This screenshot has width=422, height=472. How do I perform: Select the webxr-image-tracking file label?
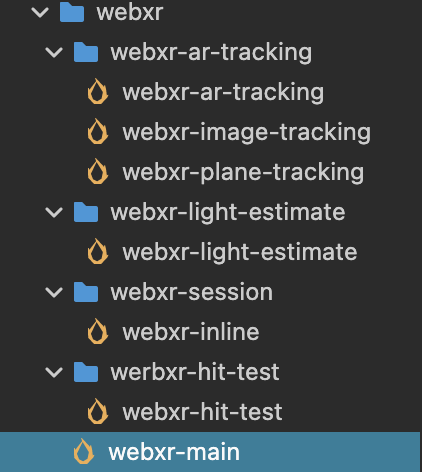(246, 132)
